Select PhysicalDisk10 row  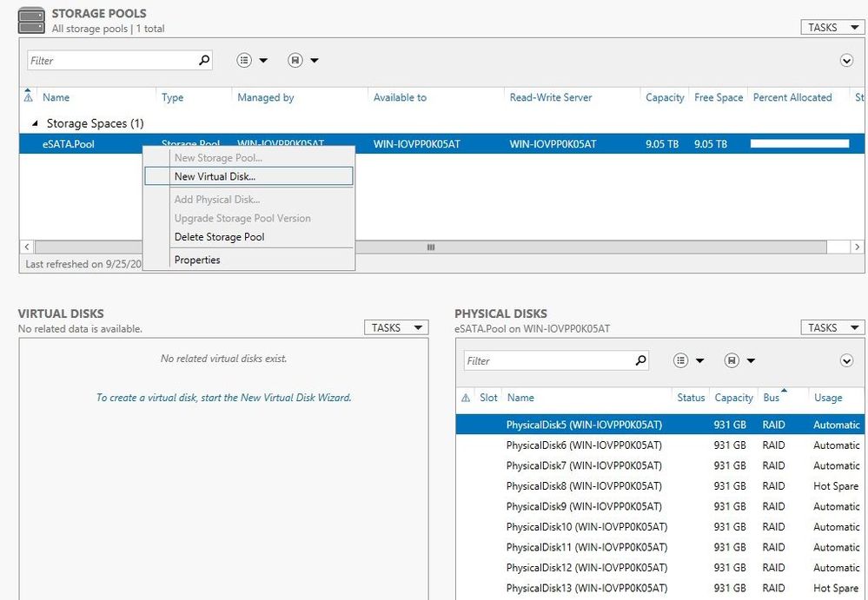click(x=659, y=527)
